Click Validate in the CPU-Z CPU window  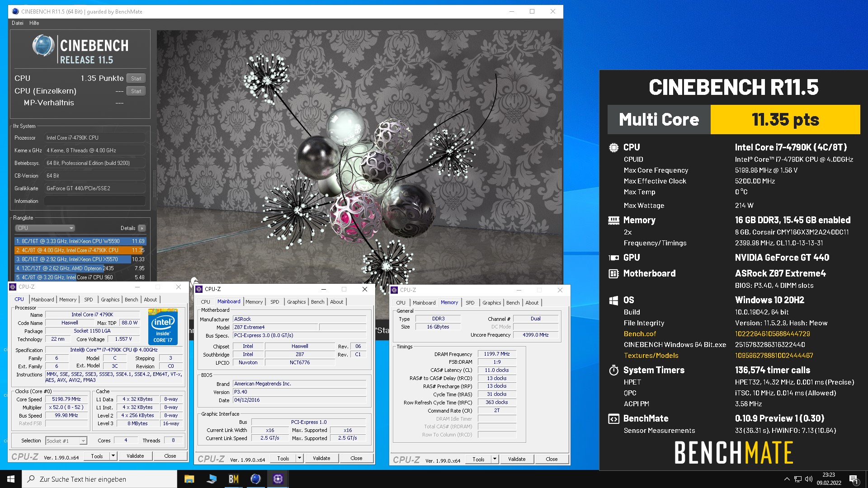coord(135,456)
